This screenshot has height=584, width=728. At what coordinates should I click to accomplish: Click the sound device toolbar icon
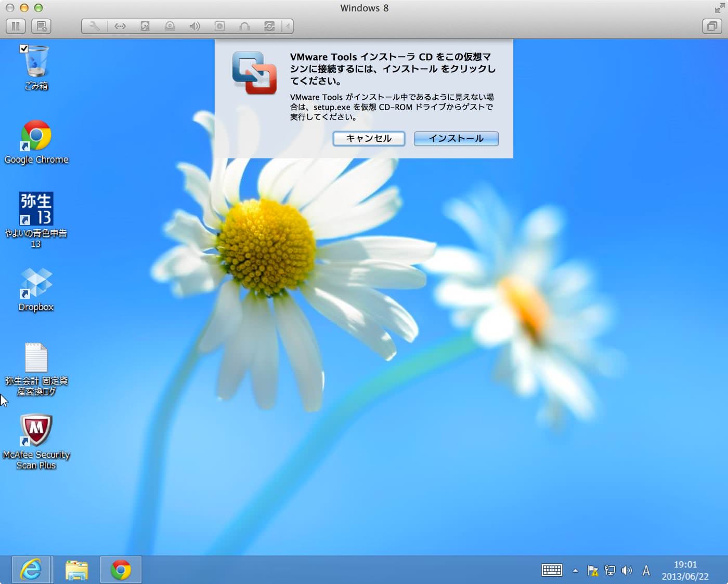point(194,26)
